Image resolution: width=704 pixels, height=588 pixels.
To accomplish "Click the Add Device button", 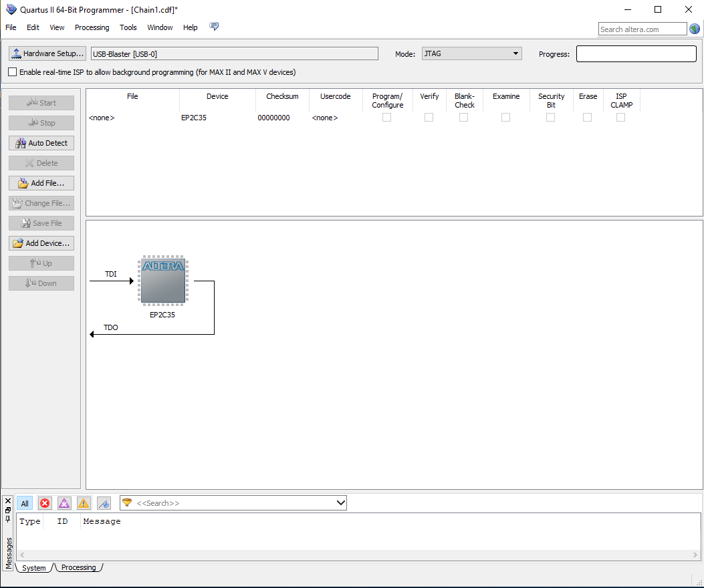I will pyautogui.click(x=41, y=243).
